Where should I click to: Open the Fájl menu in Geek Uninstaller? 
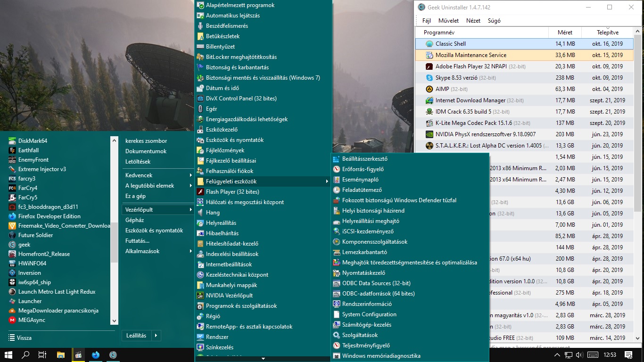click(x=427, y=21)
